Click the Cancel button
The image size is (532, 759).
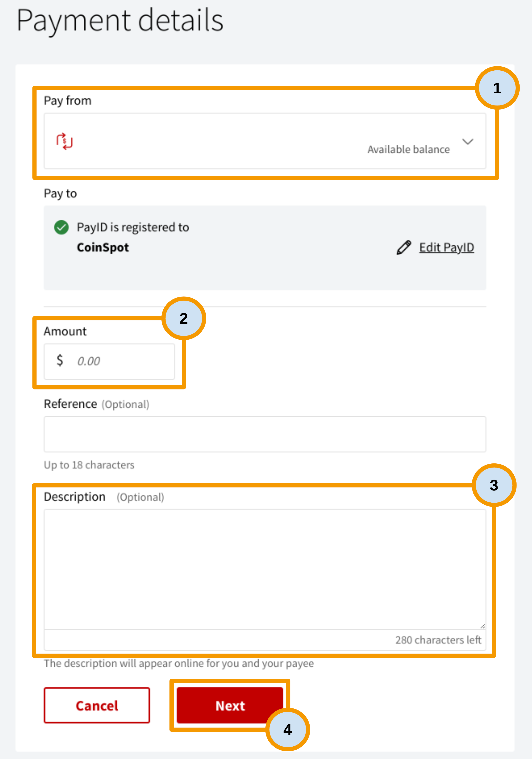97,705
